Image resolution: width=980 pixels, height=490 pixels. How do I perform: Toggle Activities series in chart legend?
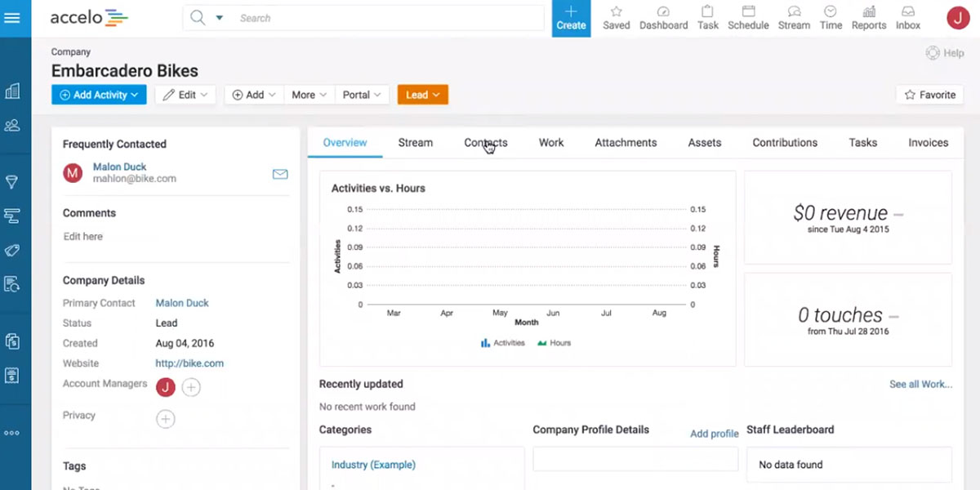503,343
